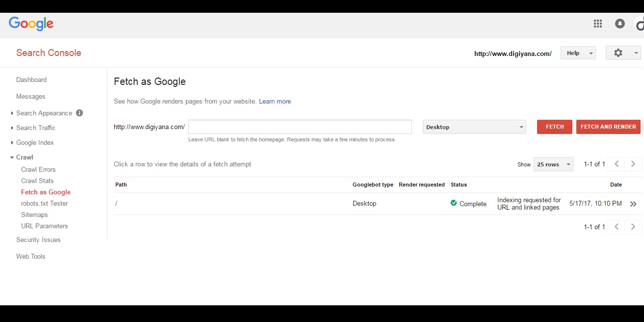Open the 25 rows dropdown
This screenshot has height=322, width=644.
tap(553, 164)
